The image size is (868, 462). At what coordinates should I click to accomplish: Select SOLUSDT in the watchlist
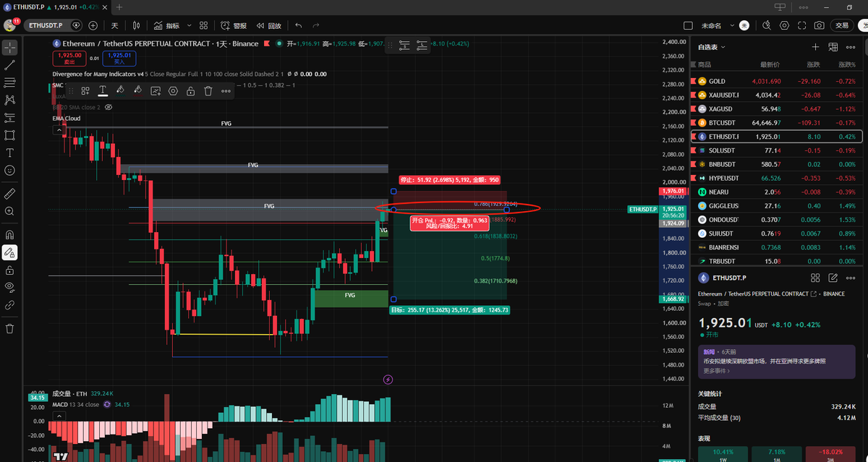click(776, 150)
